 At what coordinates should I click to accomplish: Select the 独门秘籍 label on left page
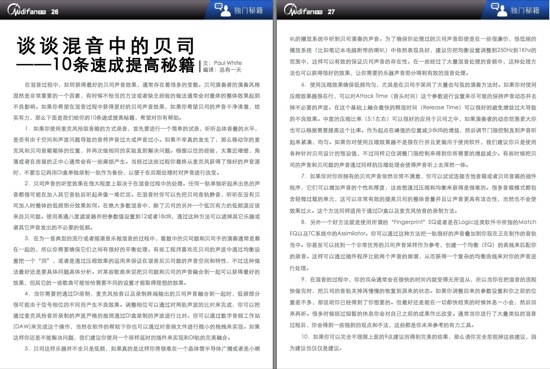pyautogui.click(x=248, y=10)
